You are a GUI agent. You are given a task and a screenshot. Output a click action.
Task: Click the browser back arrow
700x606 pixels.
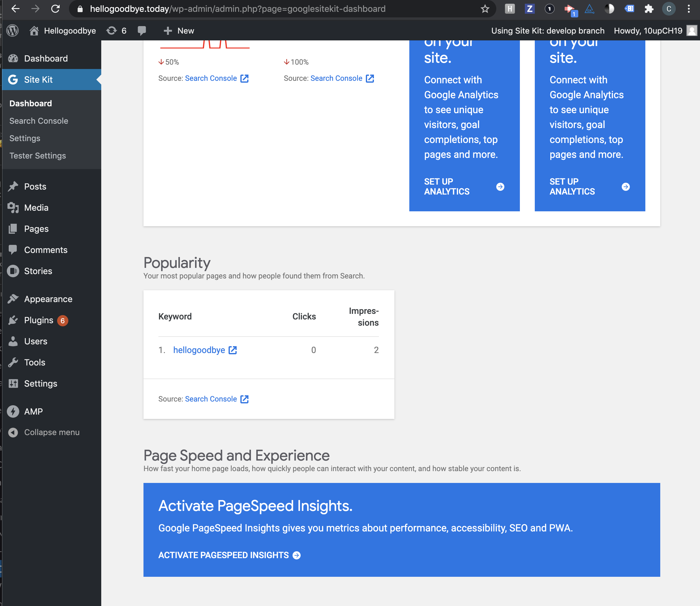coord(16,9)
